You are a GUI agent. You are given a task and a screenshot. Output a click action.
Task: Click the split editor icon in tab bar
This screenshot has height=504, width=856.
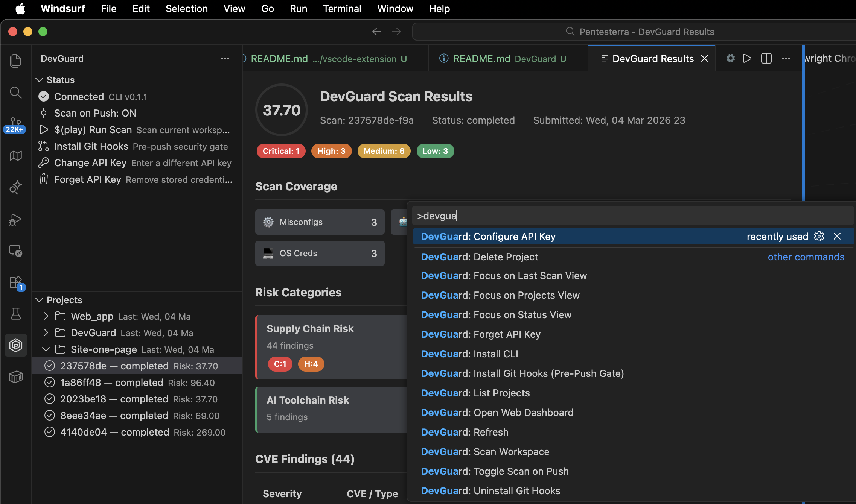tap(766, 58)
